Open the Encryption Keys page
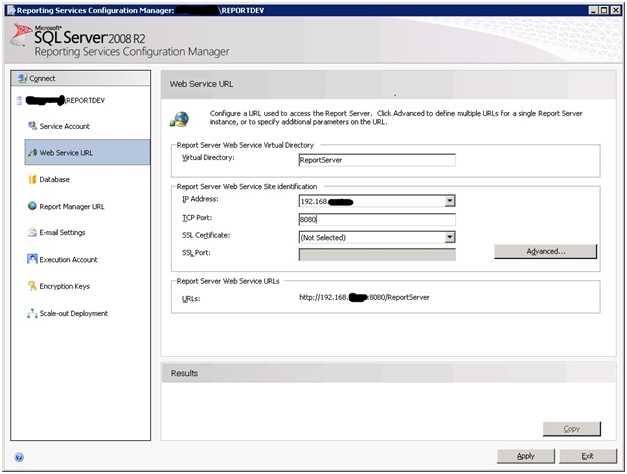 (x=64, y=286)
